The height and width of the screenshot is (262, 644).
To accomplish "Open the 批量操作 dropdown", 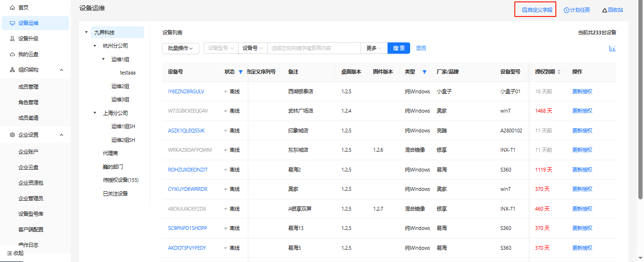I will click(181, 48).
